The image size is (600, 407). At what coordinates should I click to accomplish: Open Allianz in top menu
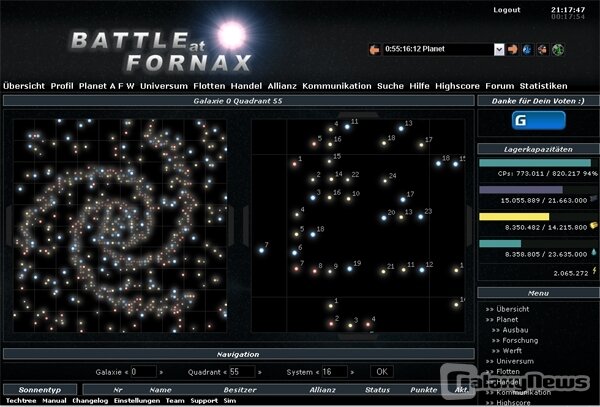coord(282,86)
